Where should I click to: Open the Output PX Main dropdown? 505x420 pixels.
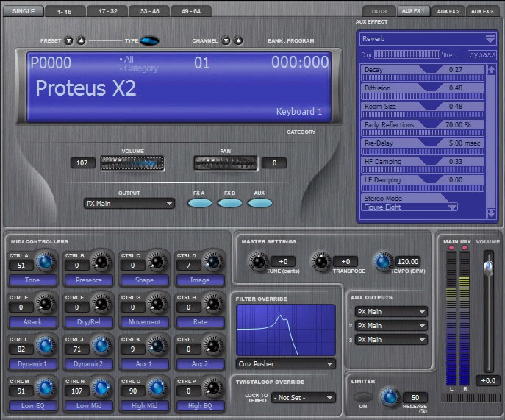(x=129, y=204)
